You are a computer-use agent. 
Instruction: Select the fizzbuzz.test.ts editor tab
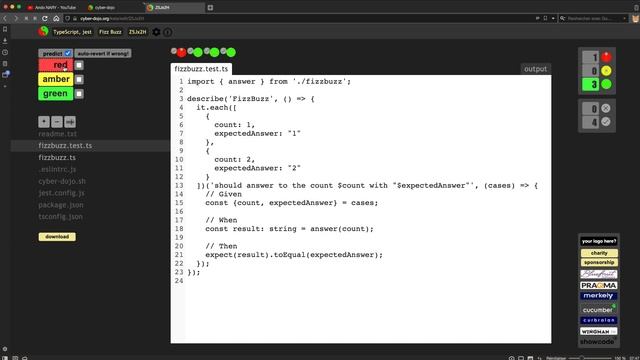[x=201, y=69]
